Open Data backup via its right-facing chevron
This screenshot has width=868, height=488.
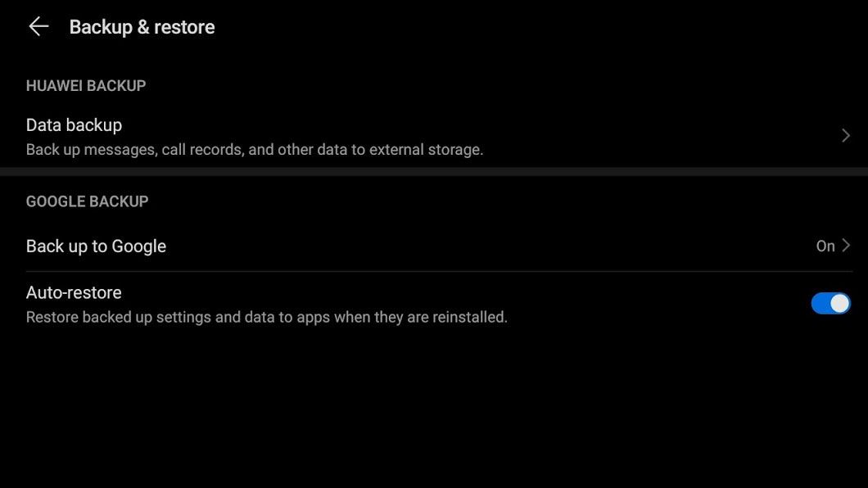[844, 135]
